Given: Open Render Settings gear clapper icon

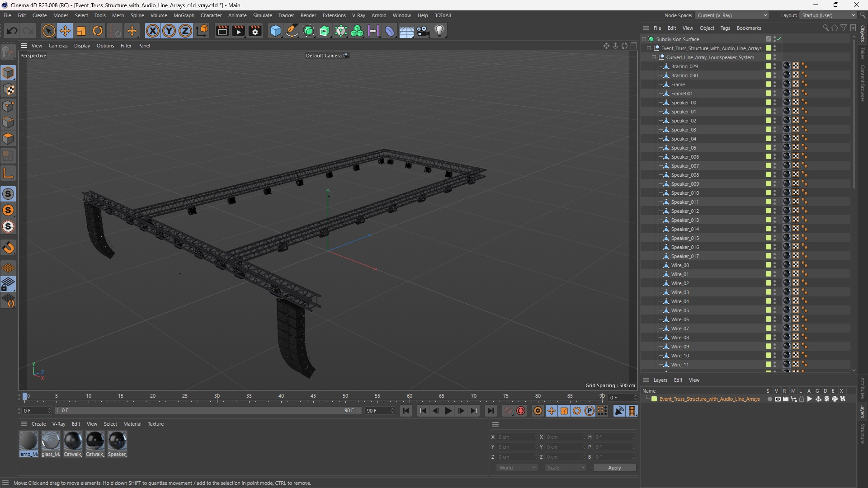Looking at the screenshot, I should [x=255, y=31].
